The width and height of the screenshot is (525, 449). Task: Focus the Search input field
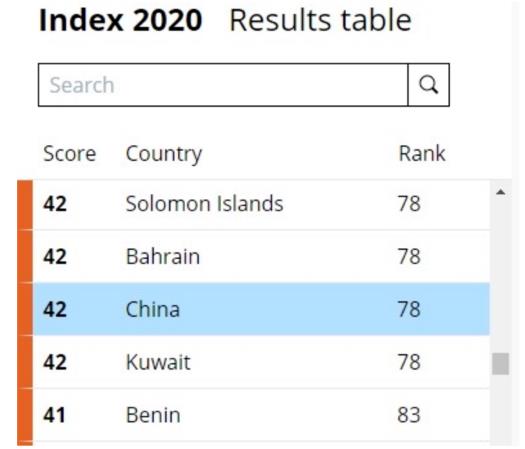tap(223, 85)
